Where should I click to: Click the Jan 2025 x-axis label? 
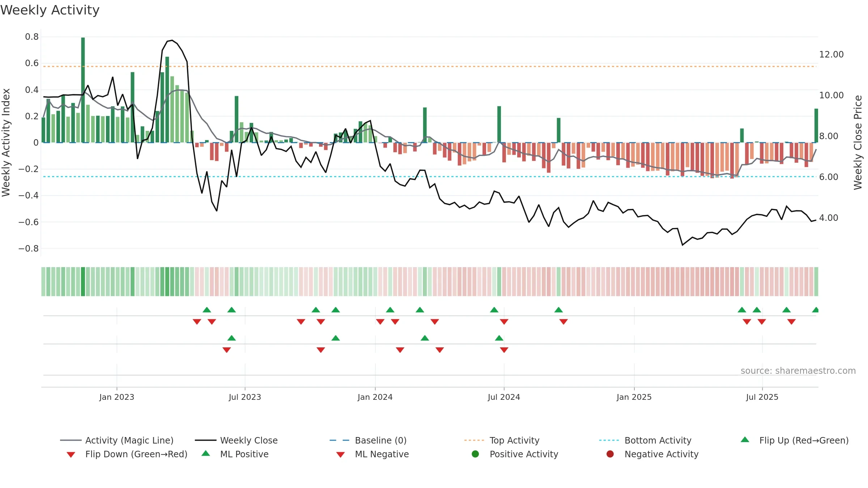click(x=634, y=397)
